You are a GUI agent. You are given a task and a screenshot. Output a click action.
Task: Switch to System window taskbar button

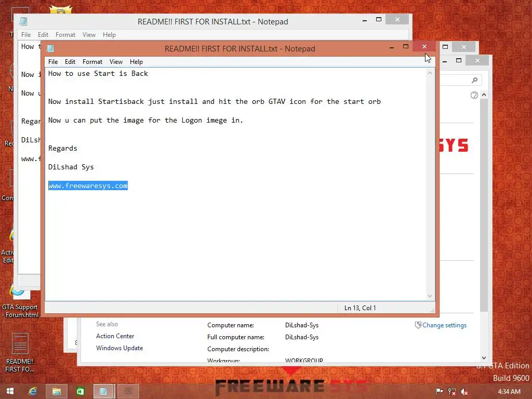coord(128,391)
